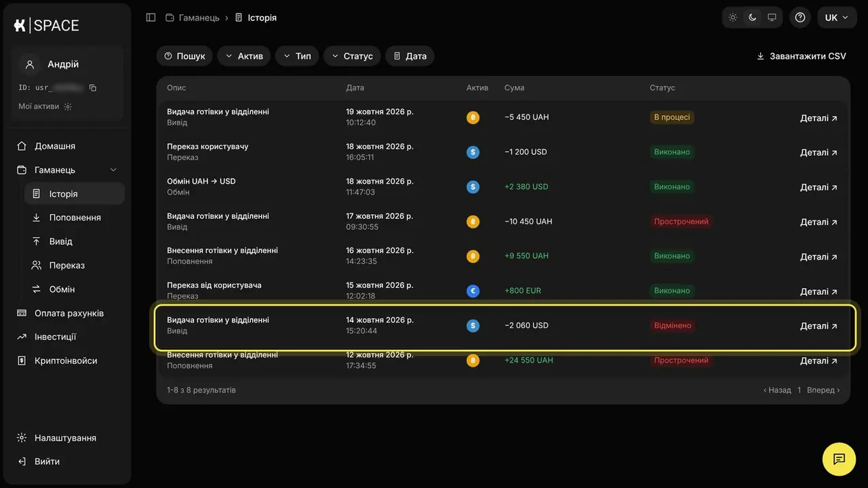The image size is (868, 488).
Task: Go to next page with Вперед
Action: pyautogui.click(x=823, y=390)
